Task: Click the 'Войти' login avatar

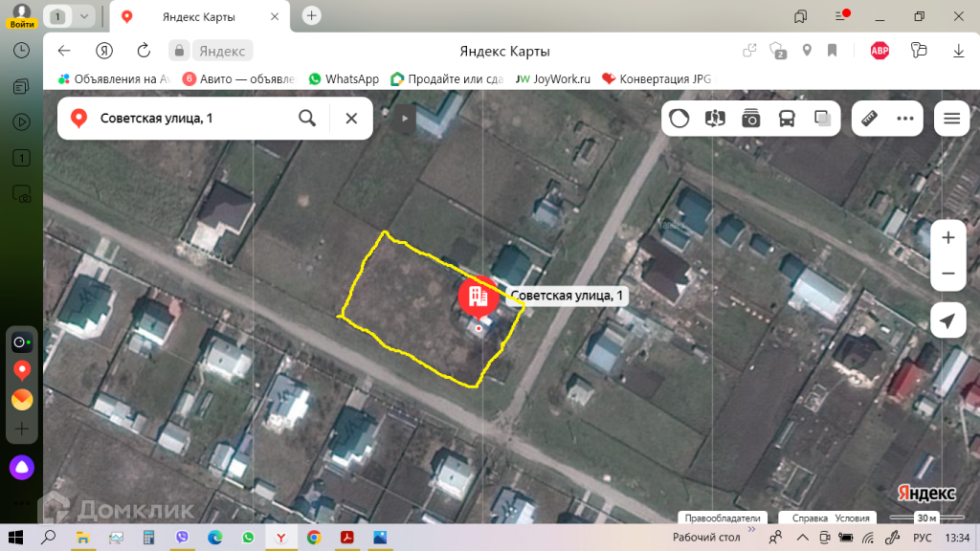Action: pos(22,15)
